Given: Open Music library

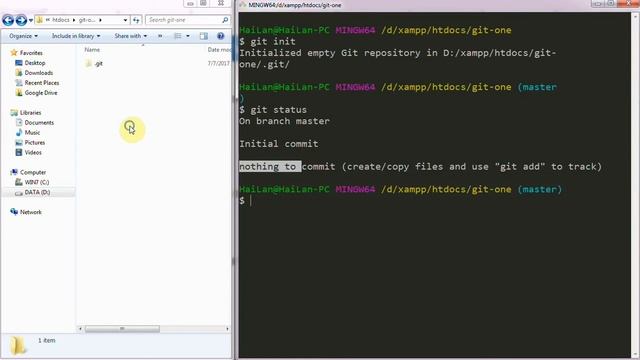Looking at the screenshot, I should click(32, 132).
